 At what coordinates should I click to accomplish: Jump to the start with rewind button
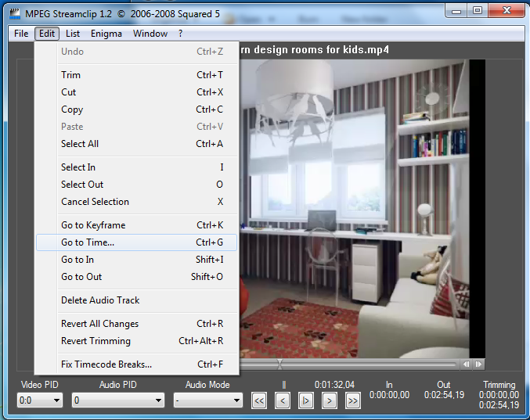259,400
